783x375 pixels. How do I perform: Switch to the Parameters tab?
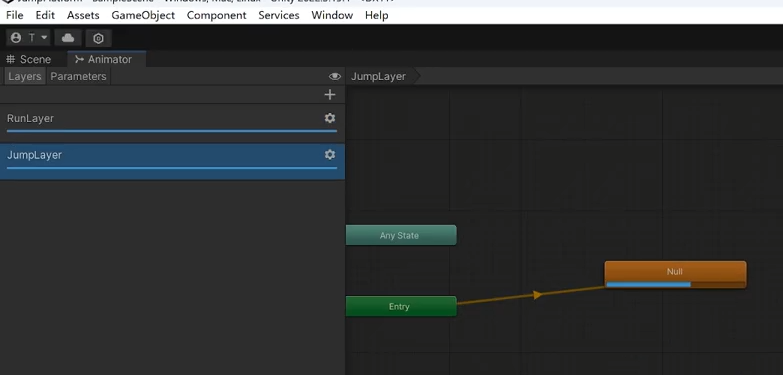(x=78, y=76)
